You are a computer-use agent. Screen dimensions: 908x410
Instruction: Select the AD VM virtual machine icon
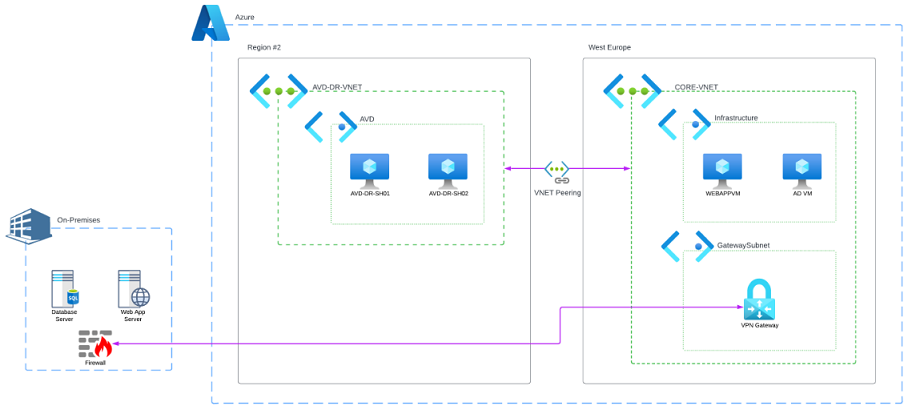801,169
